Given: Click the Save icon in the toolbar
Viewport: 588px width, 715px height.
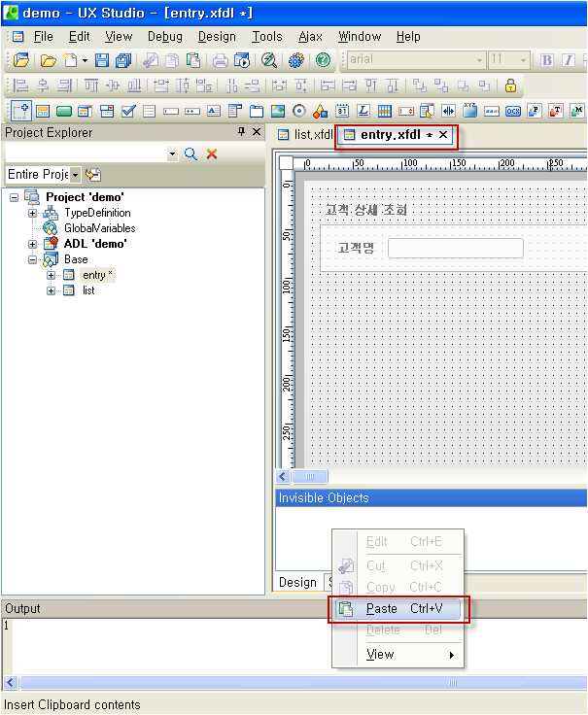Looking at the screenshot, I should 101,60.
